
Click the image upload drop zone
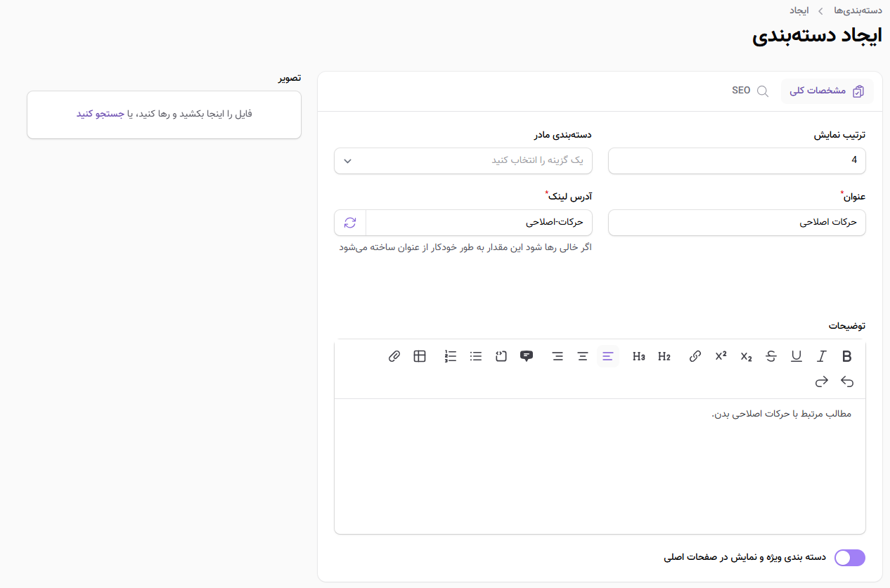click(164, 115)
